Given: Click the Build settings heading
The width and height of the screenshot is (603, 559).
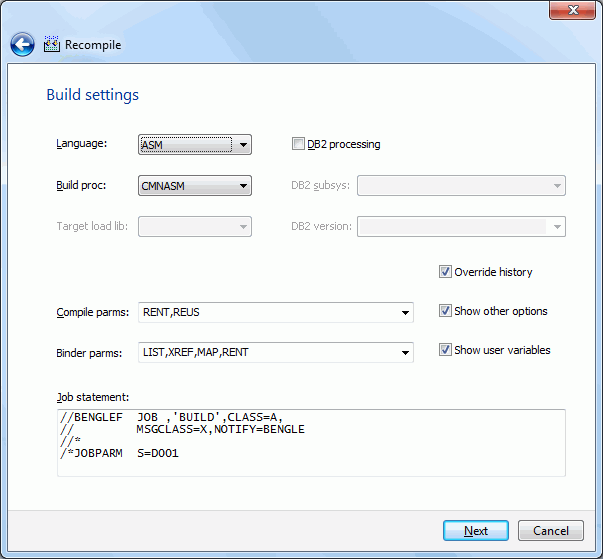Looking at the screenshot, I should point(92,95).
